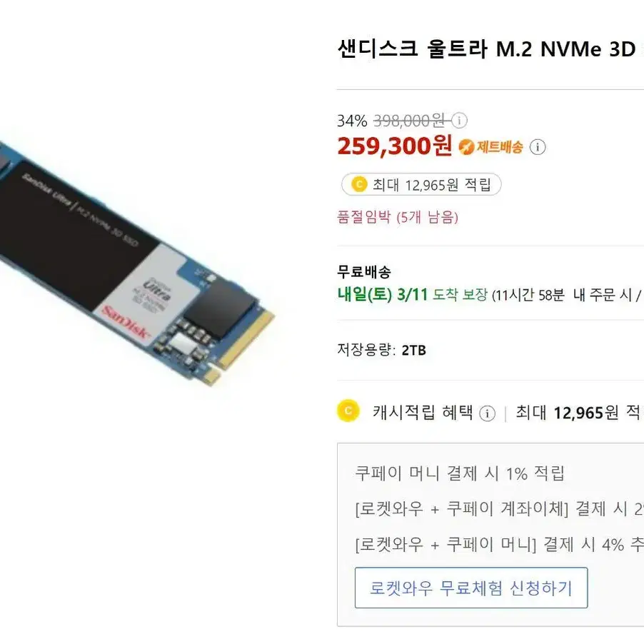The width and height of the screenshot is (644, 644).
Task: Click the info icon beside 제트배송 badge
Action: click(x=537, y=147)
